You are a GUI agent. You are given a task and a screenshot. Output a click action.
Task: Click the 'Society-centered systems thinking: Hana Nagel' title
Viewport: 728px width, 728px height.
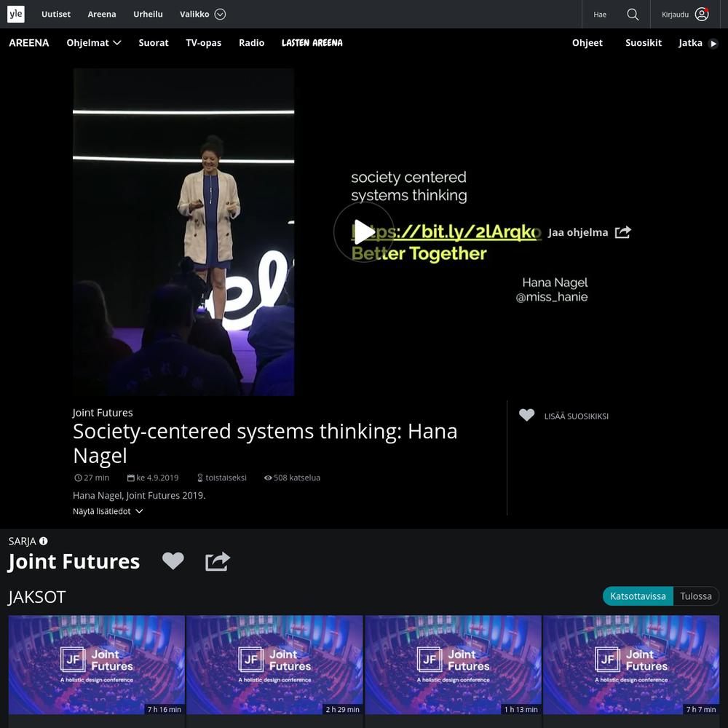(265, 443)
